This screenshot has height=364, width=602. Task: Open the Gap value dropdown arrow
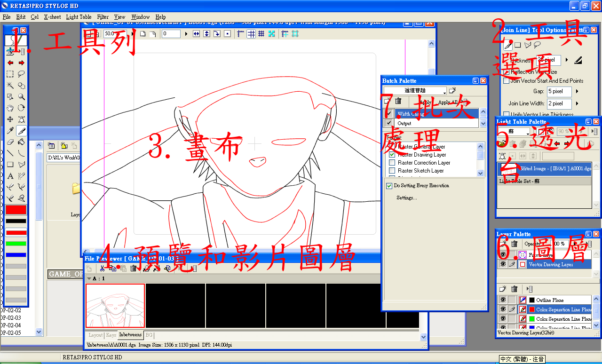[577, 90]
